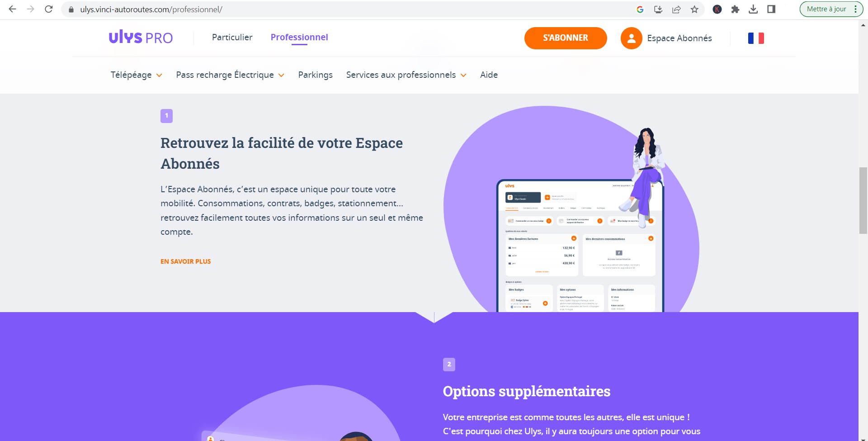Toggle the browser side panel icon
The image size is (868, 441).
[x=771, y=9]
